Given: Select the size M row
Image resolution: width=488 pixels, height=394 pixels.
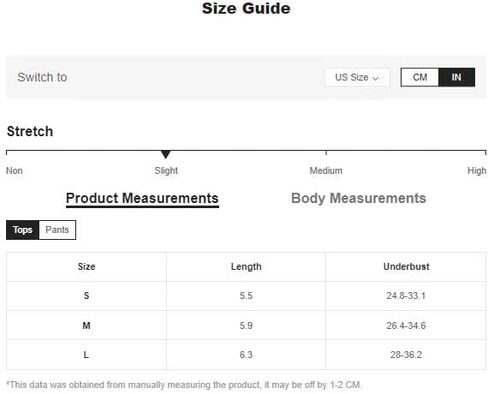Looking at the screenshot, I should tap(246, 325).
